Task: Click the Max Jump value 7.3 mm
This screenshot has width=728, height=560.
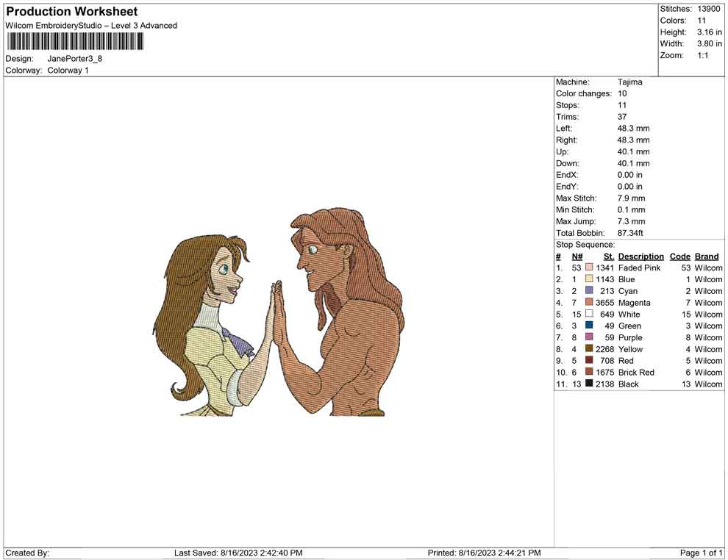Action: (x=631, y=221)
